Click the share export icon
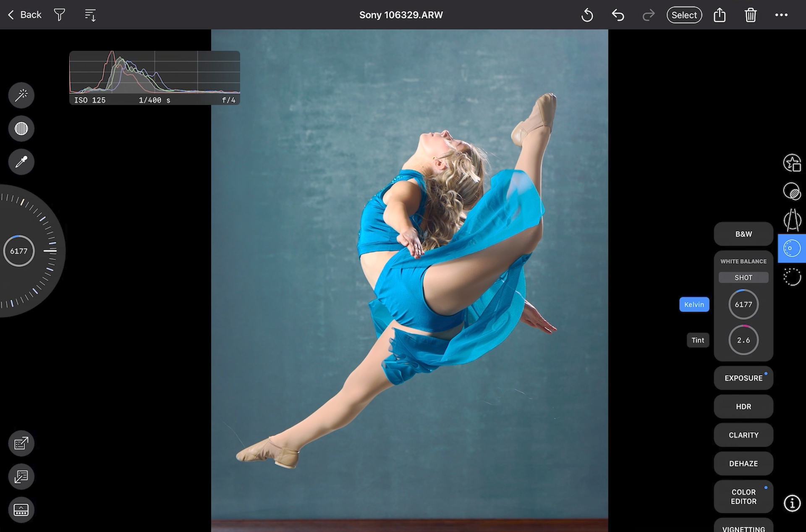This screenshot has width=806, height=532. click(720, 15)
